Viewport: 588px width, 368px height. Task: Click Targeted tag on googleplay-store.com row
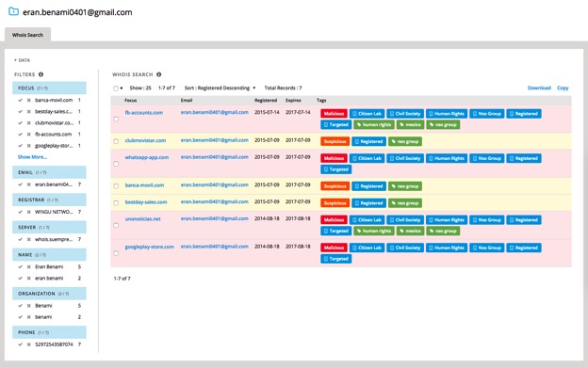point(336,259)
